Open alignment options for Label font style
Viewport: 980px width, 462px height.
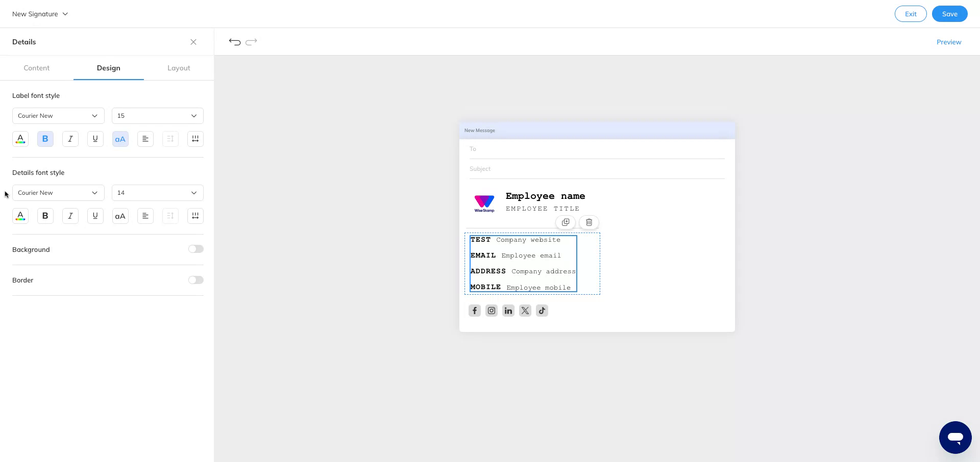point(145,139)
